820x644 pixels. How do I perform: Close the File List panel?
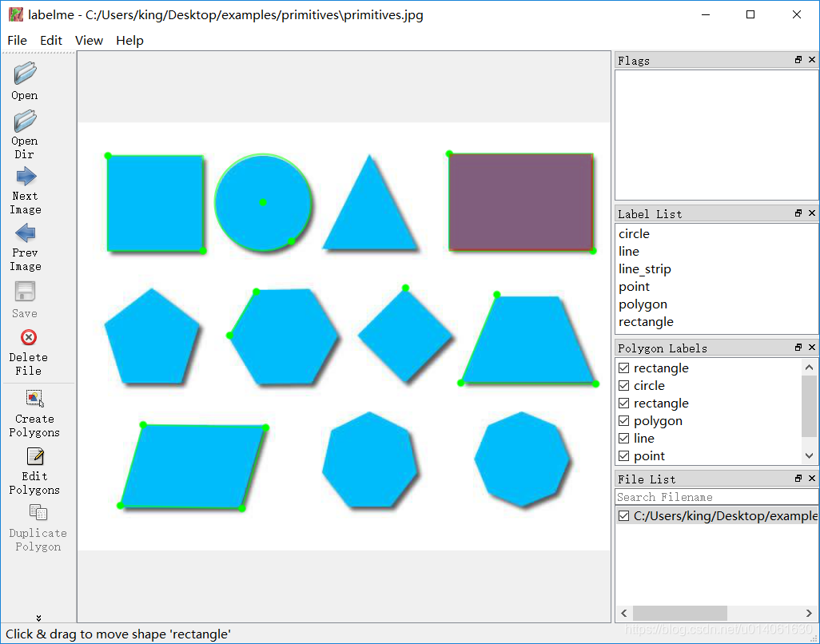coord(812,478)
